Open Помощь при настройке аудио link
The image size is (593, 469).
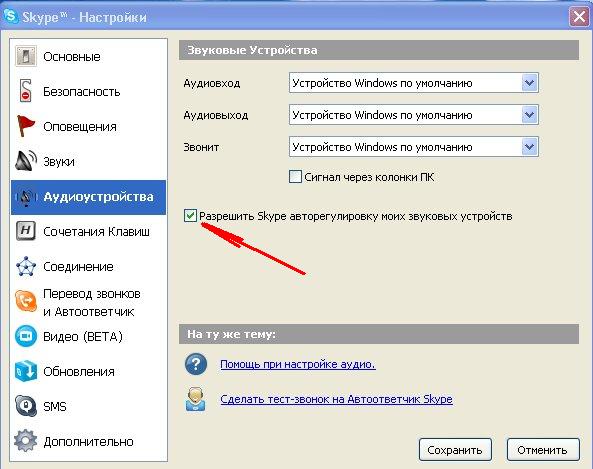click(x=298, y=364)
